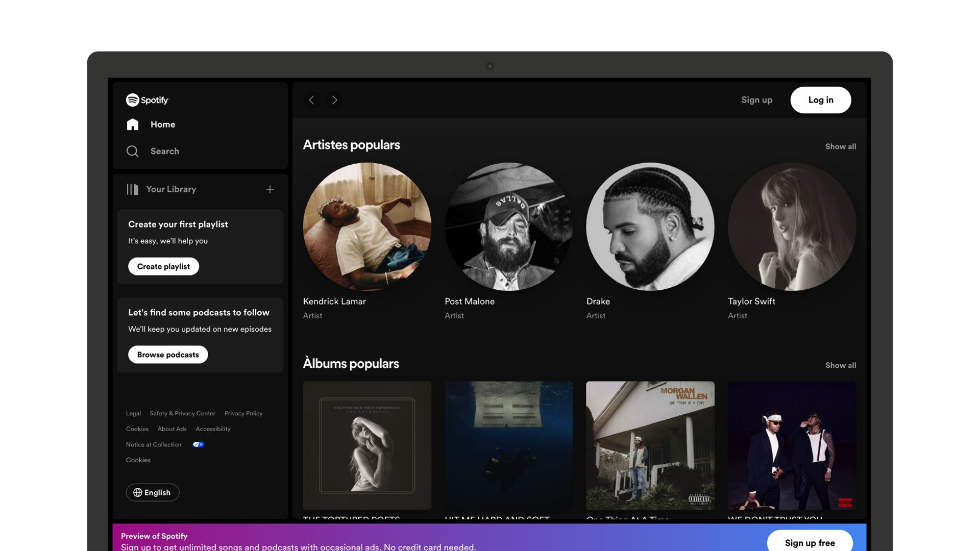Viewport: 980px width, 551px height.
Task: Open the Safety & Privacy Center link
Action: click(182, 413)
